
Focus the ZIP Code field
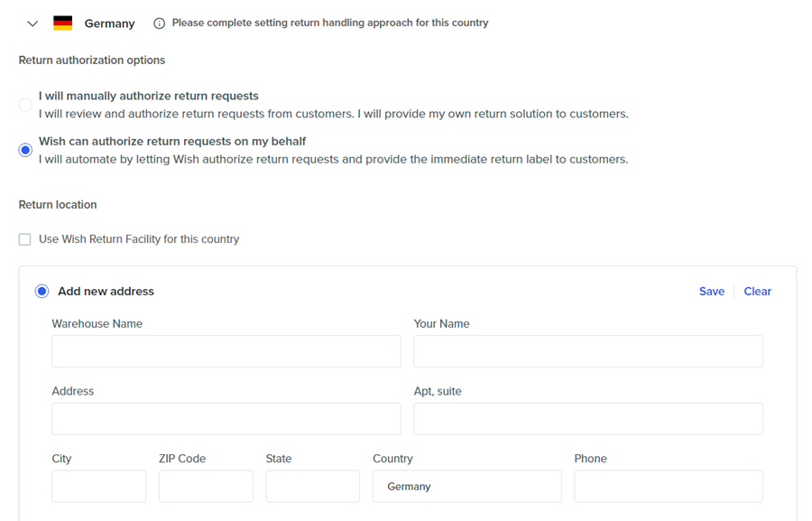[x=206, y=486]
